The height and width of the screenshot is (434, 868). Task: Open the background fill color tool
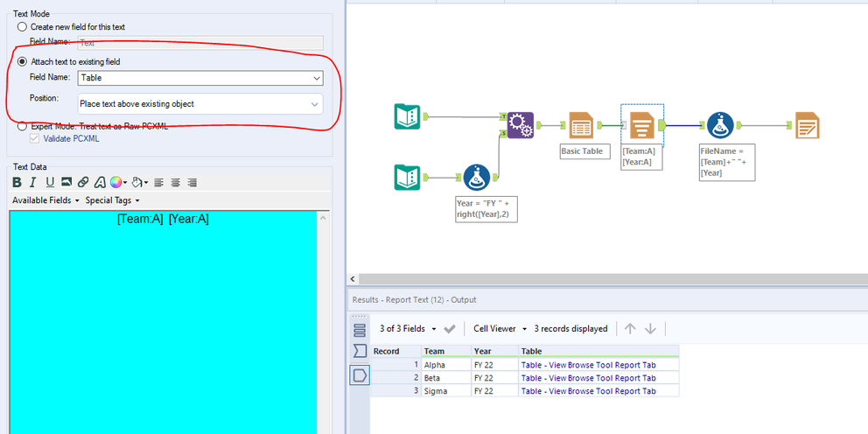(140, 182)
